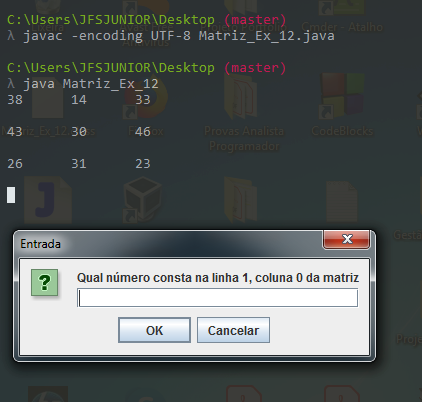
Task: Dismiss the prompt with the Cancelar button
Action: click(233, 330)
